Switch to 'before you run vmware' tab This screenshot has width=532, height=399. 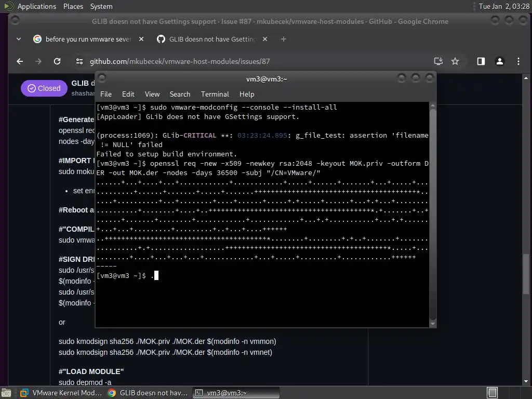(x=88, y=39)
